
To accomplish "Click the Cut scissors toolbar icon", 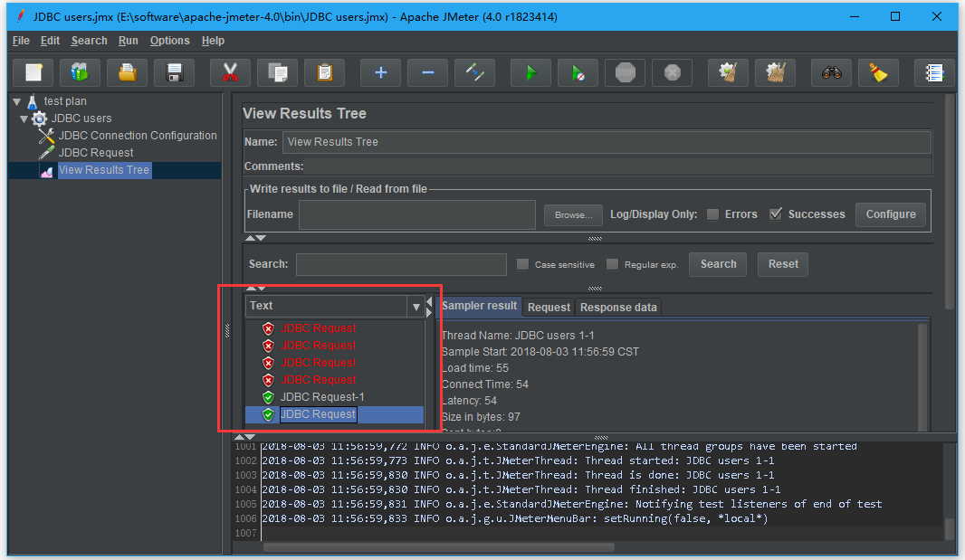I will [230, 72].
